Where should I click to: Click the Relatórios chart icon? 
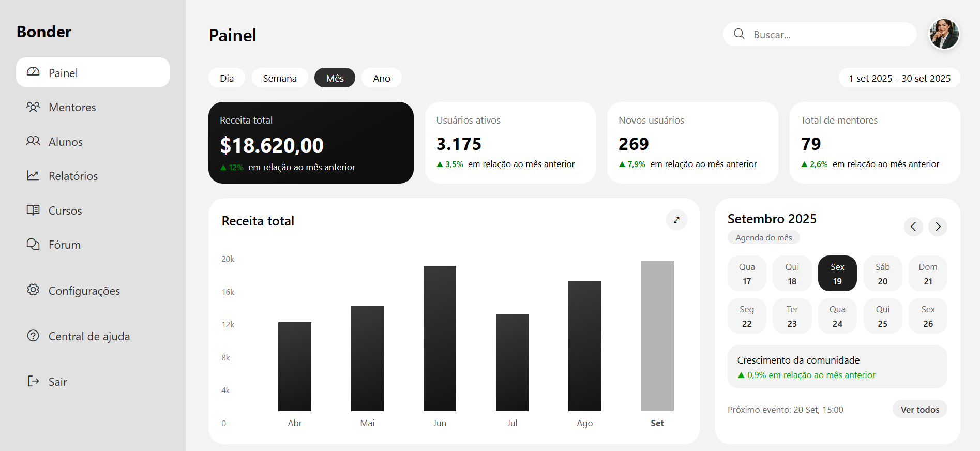(33, 176)
